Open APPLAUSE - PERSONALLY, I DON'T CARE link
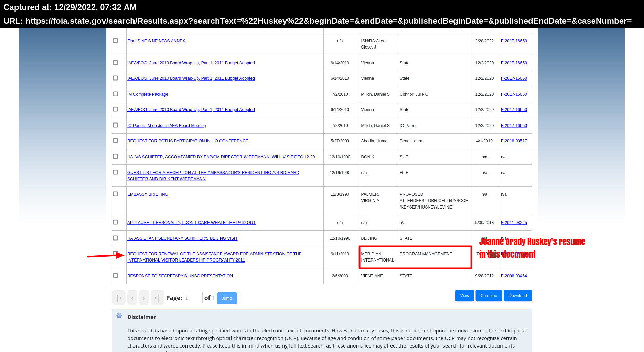 coord(191,223)
